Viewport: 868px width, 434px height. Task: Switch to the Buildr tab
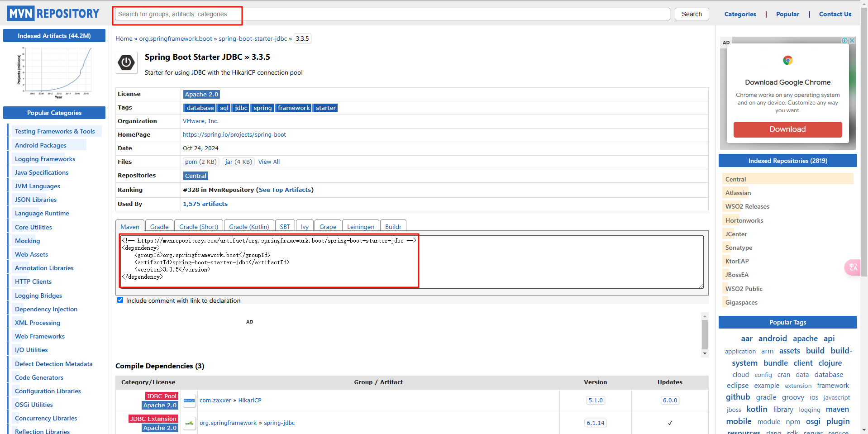[393, 227]
